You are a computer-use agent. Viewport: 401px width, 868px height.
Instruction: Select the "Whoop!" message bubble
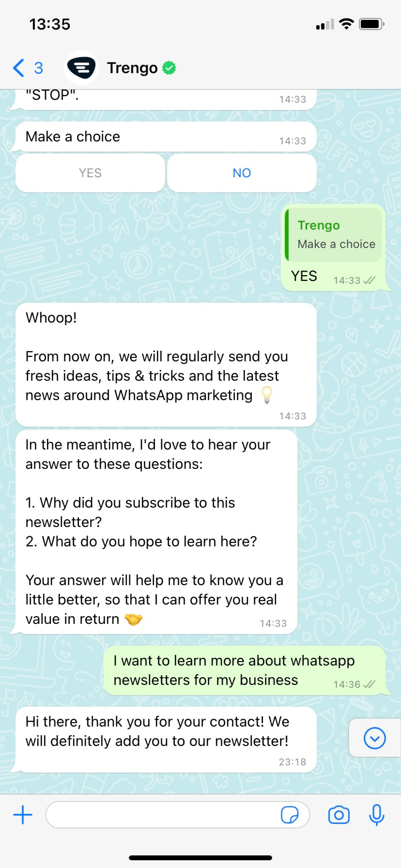tap(166, 364)
